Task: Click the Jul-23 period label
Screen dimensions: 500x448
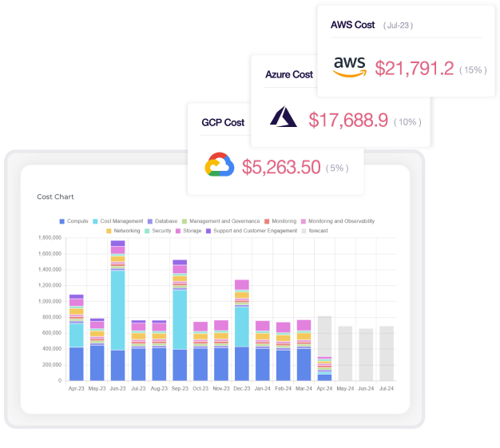Action: coord(398,26)
